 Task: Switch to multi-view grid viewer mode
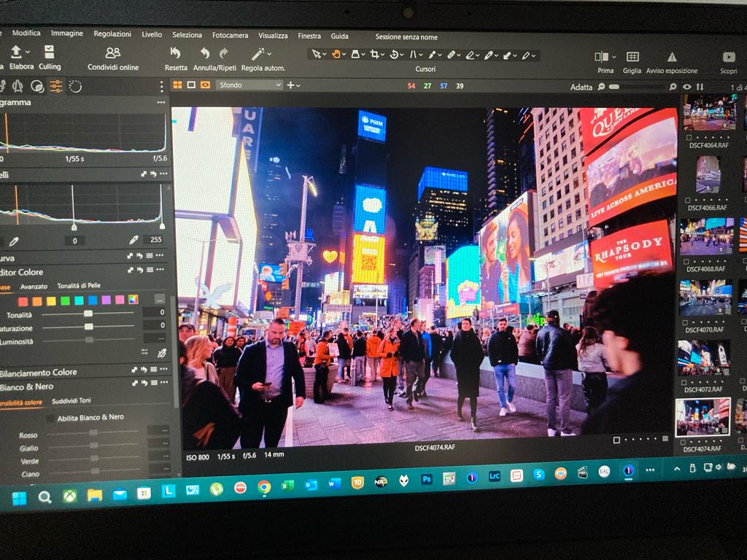(177, 85)
